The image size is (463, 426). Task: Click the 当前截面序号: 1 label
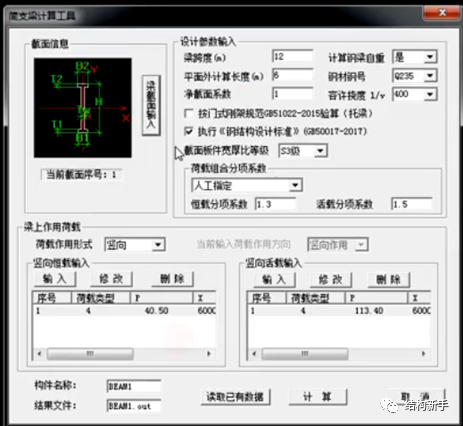(81, 174)
